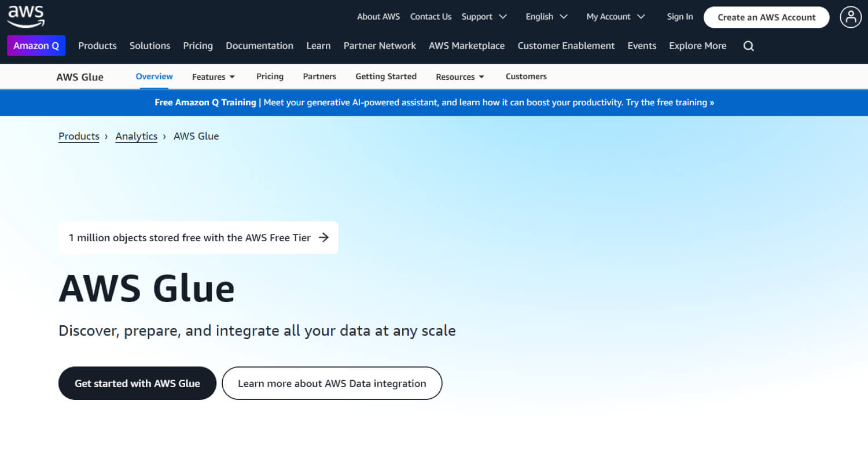The height and width of the screenshot is (463, 868).
Task: Click Products breadcrumb link
Action: (x=79, y=136)
